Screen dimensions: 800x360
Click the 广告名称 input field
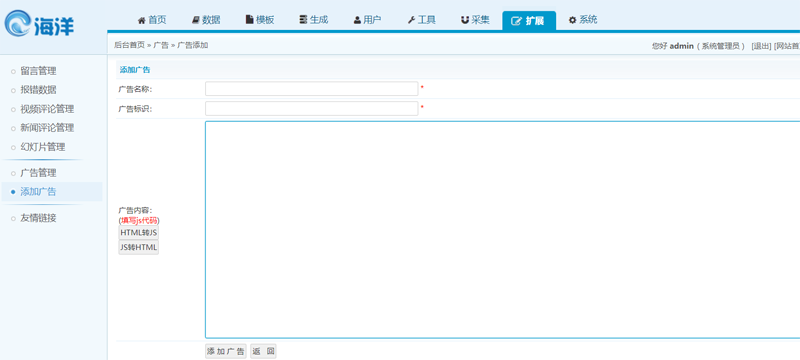[x=312, y=89]
